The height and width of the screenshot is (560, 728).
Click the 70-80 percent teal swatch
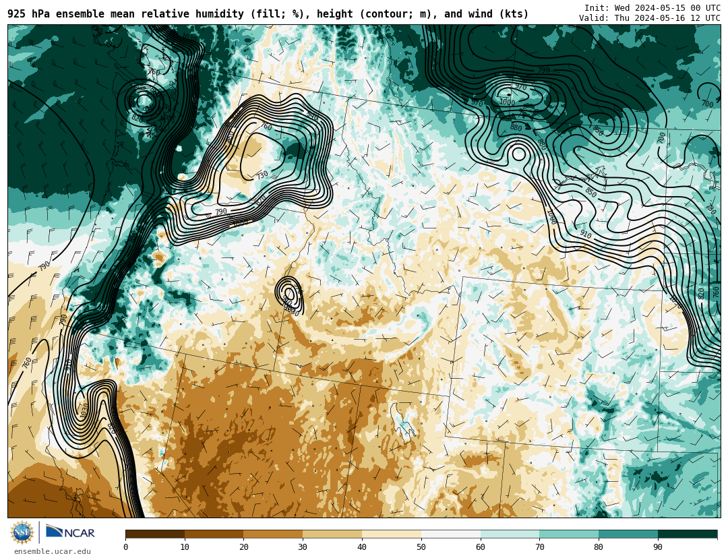tap(569, 534)
